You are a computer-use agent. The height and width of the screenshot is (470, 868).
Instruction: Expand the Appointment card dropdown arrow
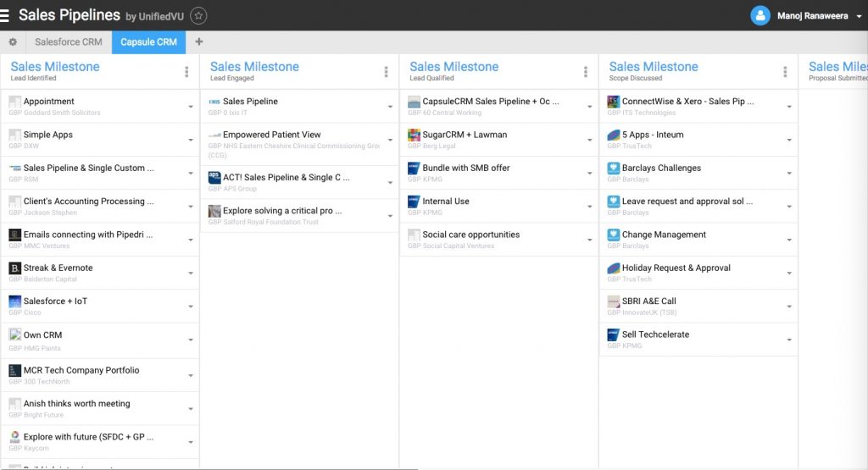click(191, 107)
